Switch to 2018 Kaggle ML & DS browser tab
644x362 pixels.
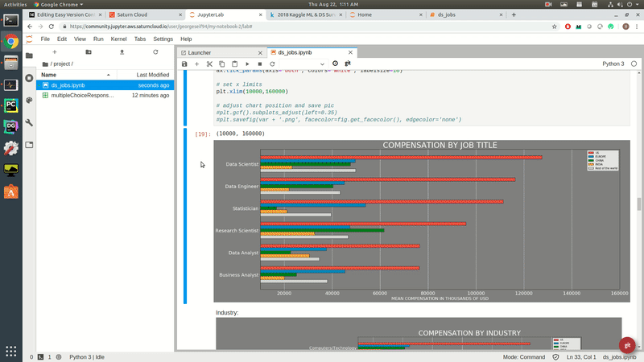point(306,14)
